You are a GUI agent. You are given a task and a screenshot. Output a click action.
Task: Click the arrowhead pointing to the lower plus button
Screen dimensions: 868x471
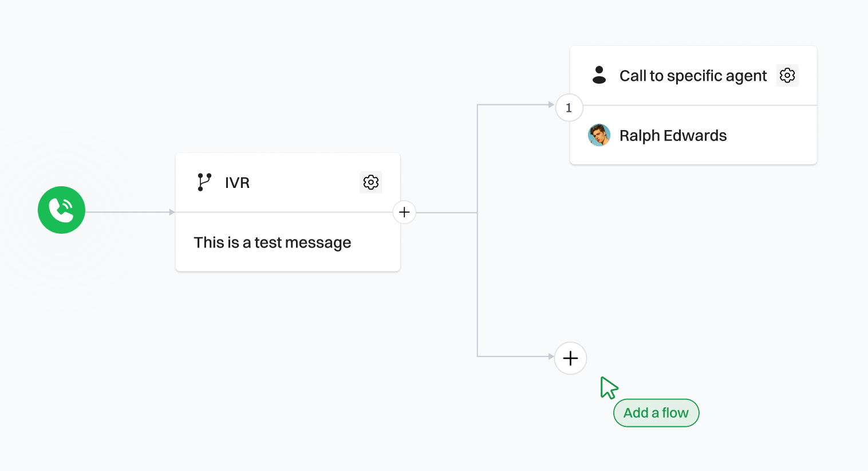tap(551, 356)
